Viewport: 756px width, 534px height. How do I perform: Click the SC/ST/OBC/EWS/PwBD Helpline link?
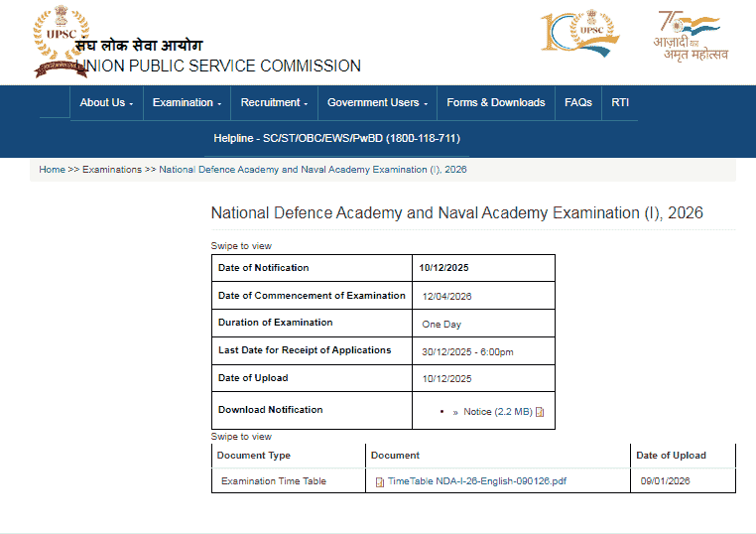336,138
